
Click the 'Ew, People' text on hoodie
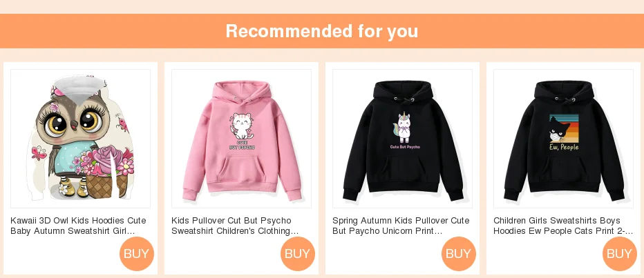[564, 147]
